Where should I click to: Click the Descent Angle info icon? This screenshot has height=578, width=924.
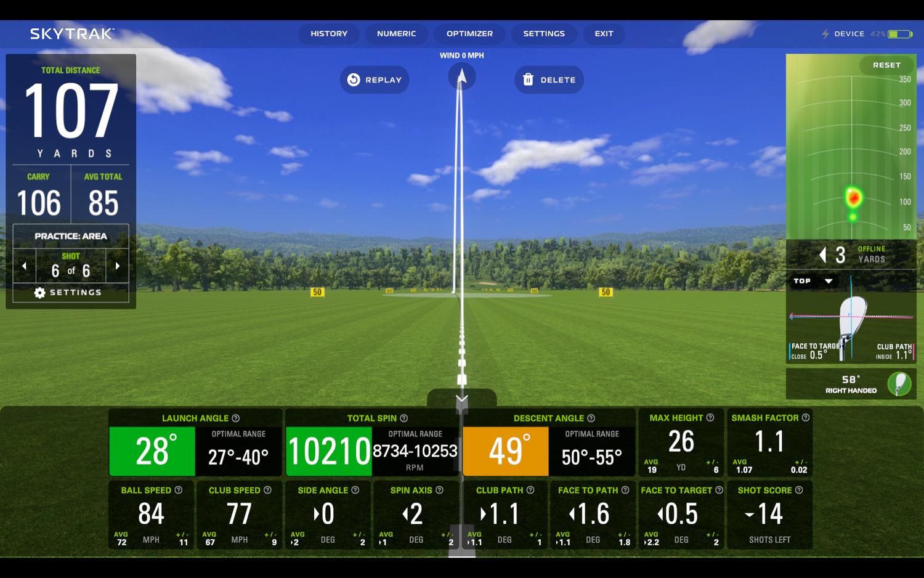pyautogui.click(x=590, y=418)
